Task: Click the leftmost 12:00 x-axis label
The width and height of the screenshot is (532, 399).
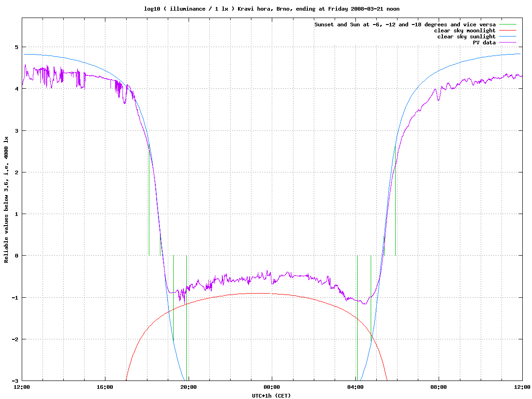Action: pyautogui.click(x=22, y=387)
